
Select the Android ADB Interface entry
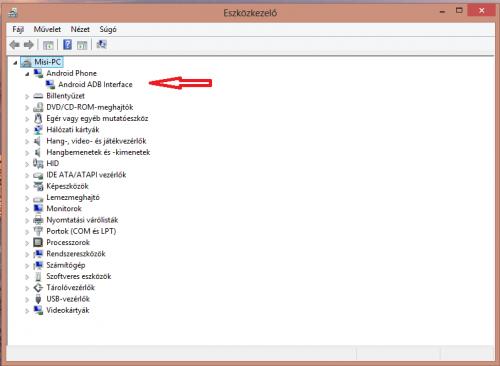pyautogui.click(x=95, y=85)
